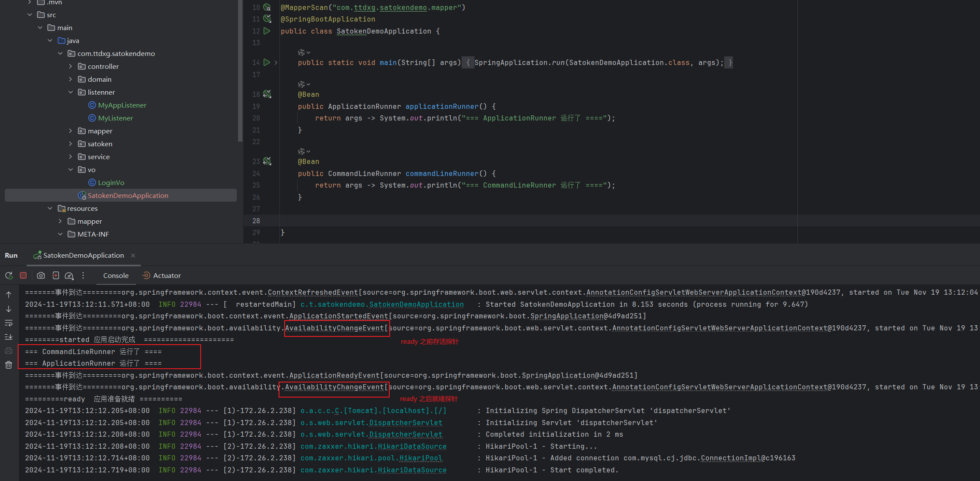This screenshot has width=980, height=481.
Task: Click the Run tool window label
Action: point(11,255)
